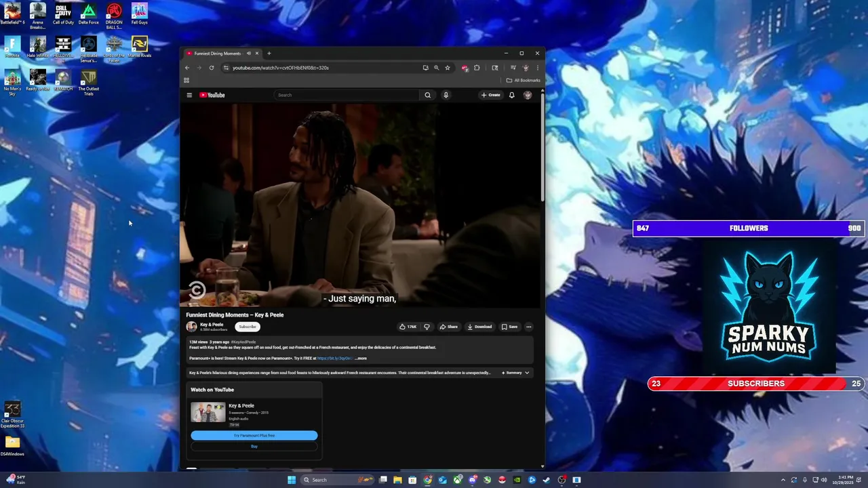
Task: Click Create button on YouTube
Action: pos(490,95)
